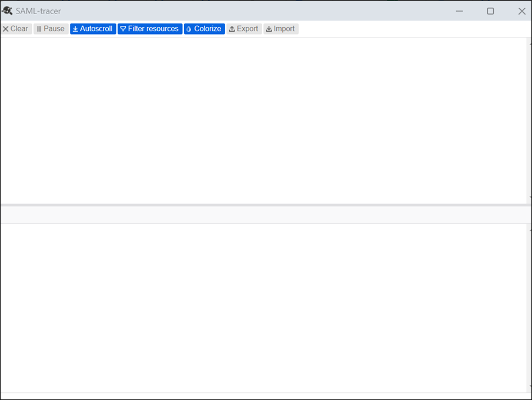Click the droplet icon on Colorize
532x400 pixels.
(x=189, y=29)
